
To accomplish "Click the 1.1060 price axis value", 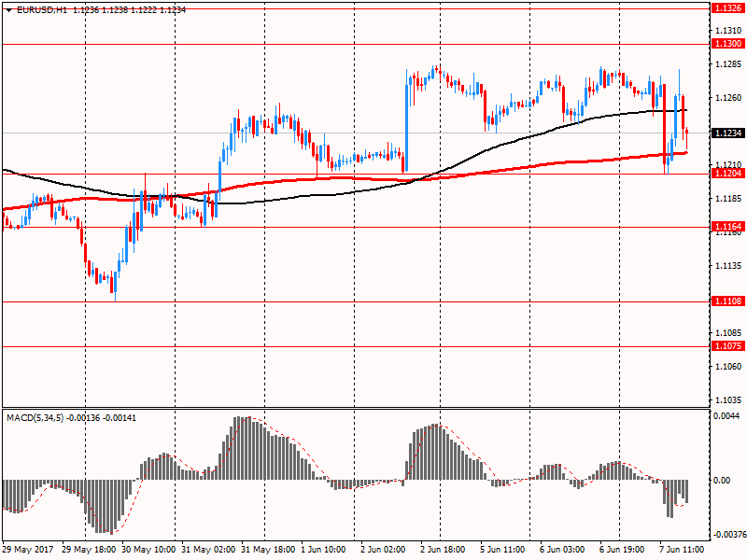I will (x=728, y=367).
